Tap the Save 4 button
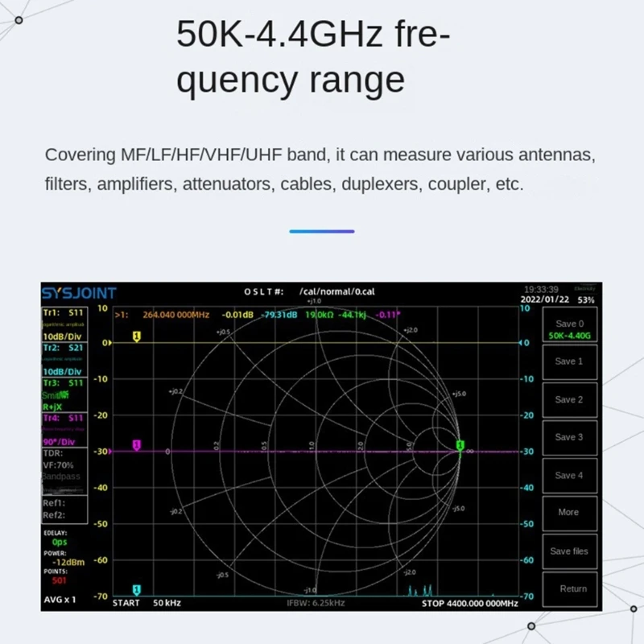The width and height of the screenshot is (644, 644). click(570, 476)
